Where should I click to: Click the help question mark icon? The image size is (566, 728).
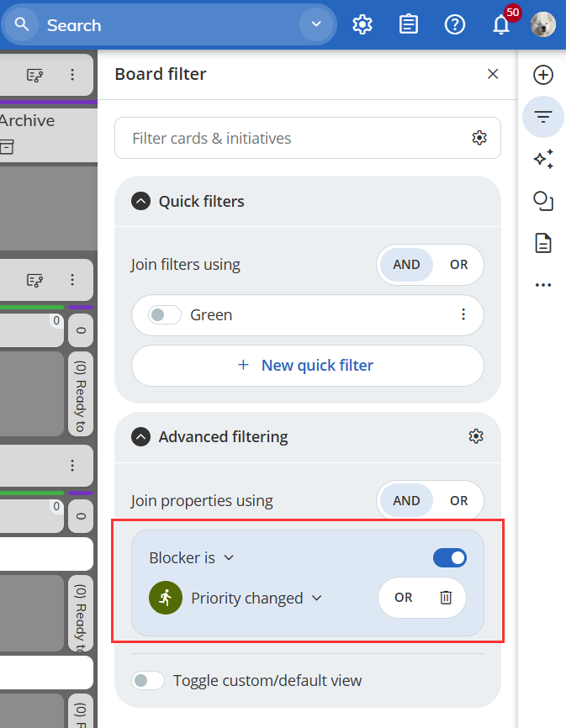point(455,25)
